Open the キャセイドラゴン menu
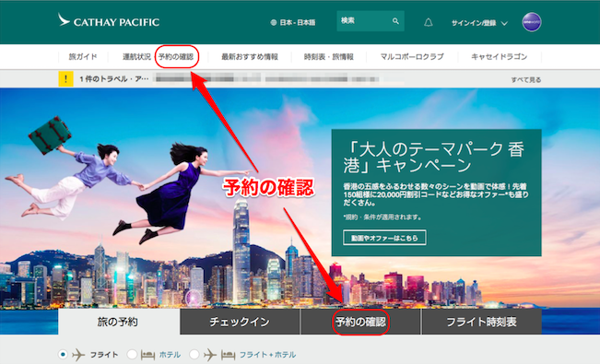The width and height of the screenshot is (600, 364). tap(499, 56)
